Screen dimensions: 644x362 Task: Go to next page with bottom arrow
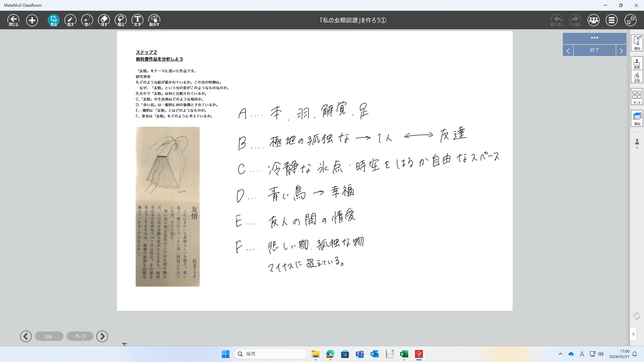[x=102, y=336]
